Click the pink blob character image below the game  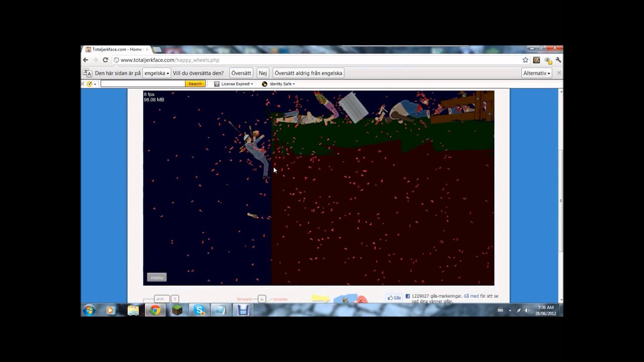coord(361,300)
